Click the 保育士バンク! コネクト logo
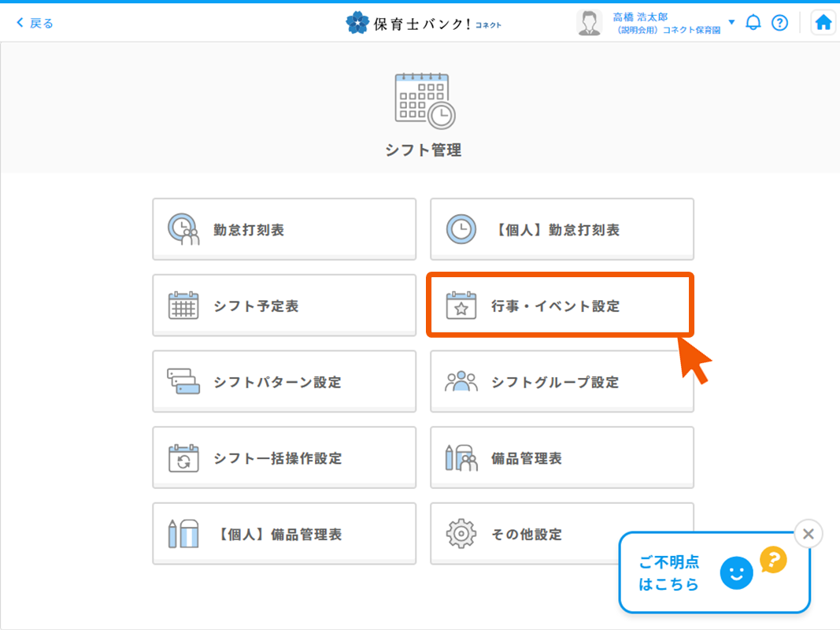 pos(424,23)
